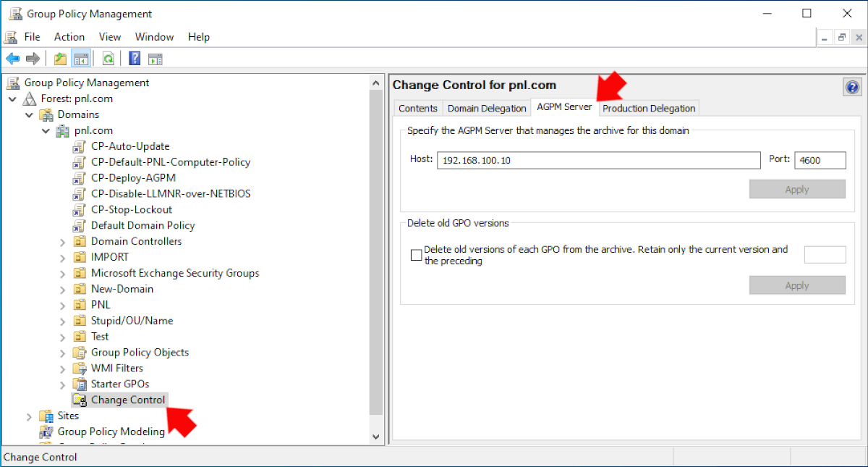
Task: Collapse the Domains tree node
Action: 29,114
